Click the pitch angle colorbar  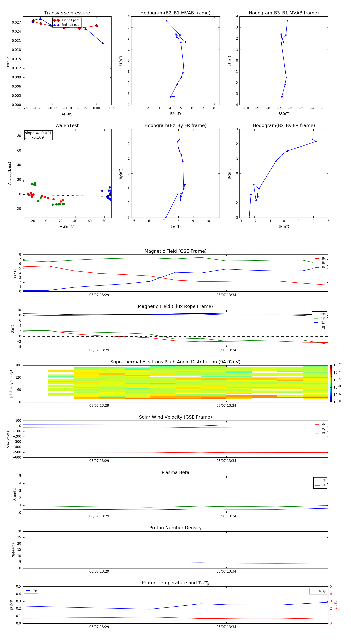331,384
